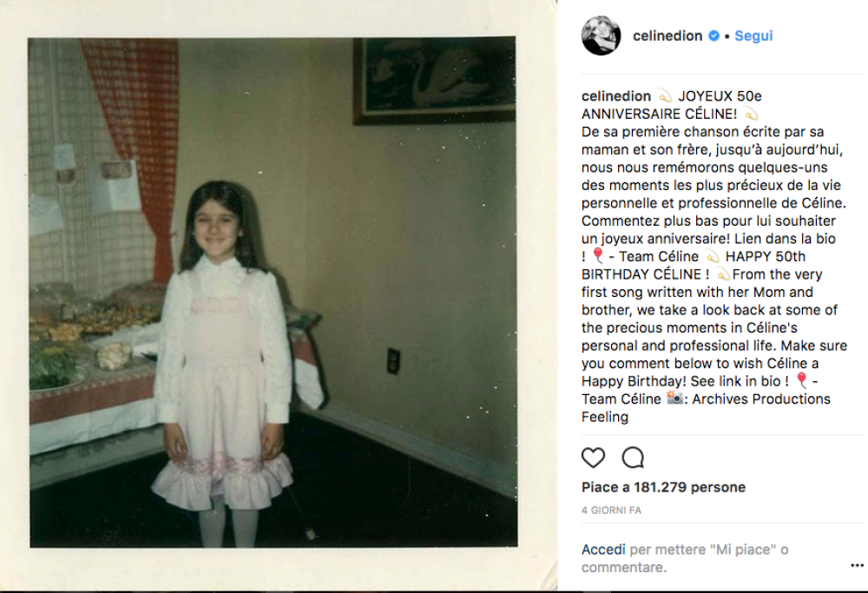Click the camera emoji before Archives Productions
Image resolution: width=868 pixels, height=593 pixels.
674,399
